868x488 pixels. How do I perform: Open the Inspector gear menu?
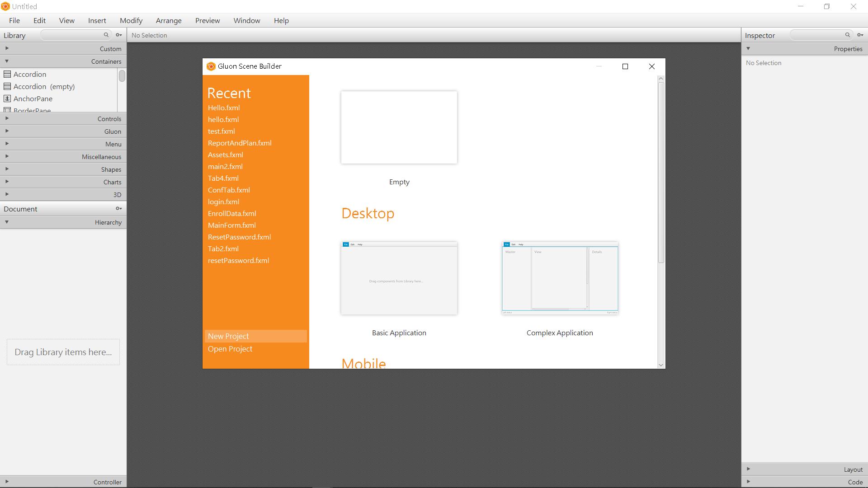tap(860, 35)
